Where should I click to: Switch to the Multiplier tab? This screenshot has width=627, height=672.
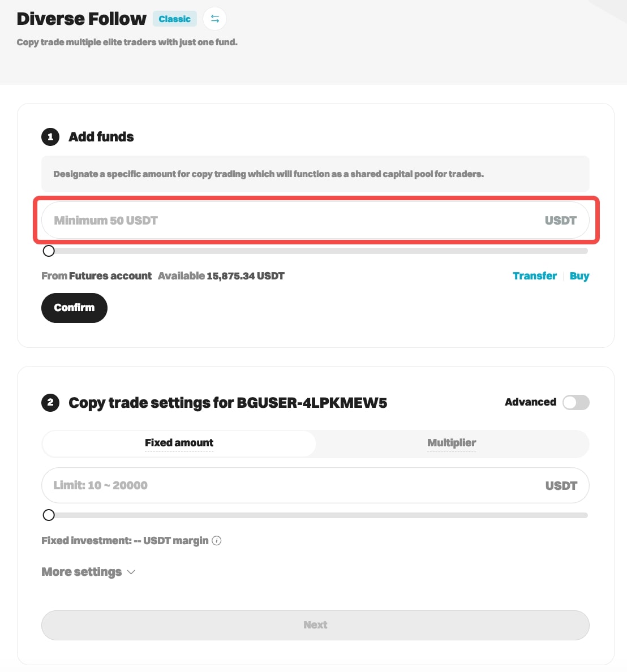click(452, 443)
